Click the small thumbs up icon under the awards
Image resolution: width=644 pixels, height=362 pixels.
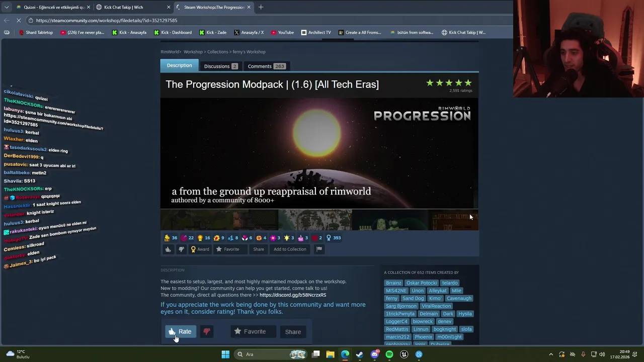[x=168, y=249]
